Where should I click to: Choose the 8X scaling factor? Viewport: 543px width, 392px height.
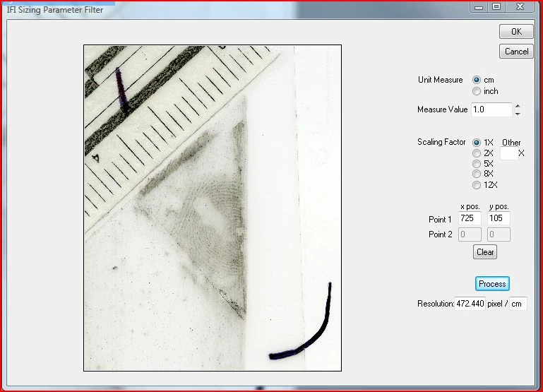tap(477, 174)
